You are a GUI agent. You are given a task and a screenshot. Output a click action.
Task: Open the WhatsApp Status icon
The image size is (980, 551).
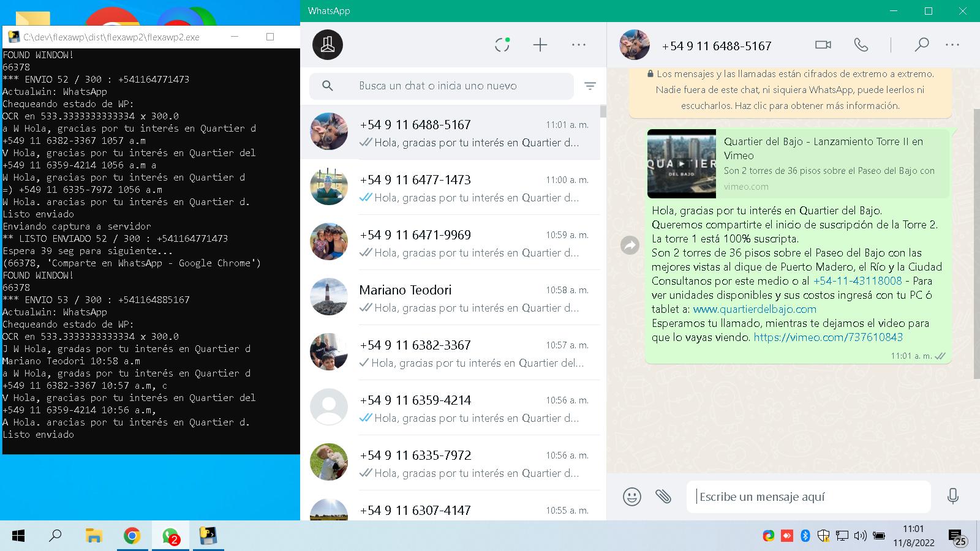coord(502,45)
